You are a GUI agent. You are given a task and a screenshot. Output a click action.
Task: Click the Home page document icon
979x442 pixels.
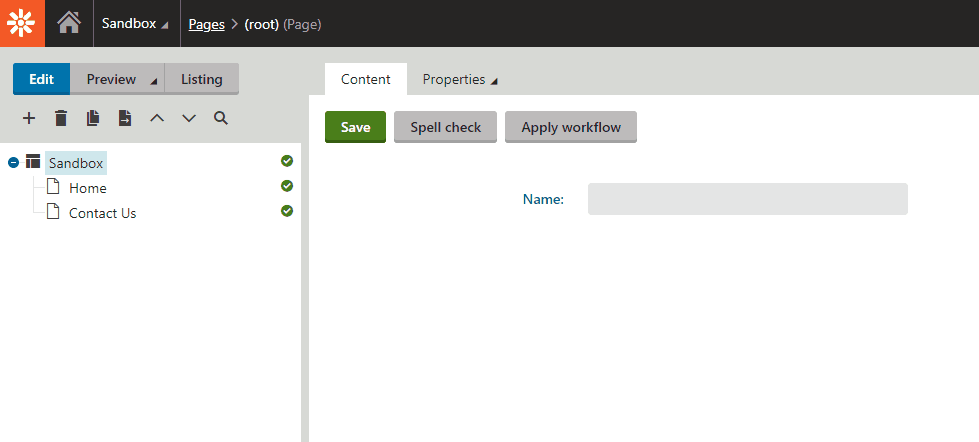point(54,187)
